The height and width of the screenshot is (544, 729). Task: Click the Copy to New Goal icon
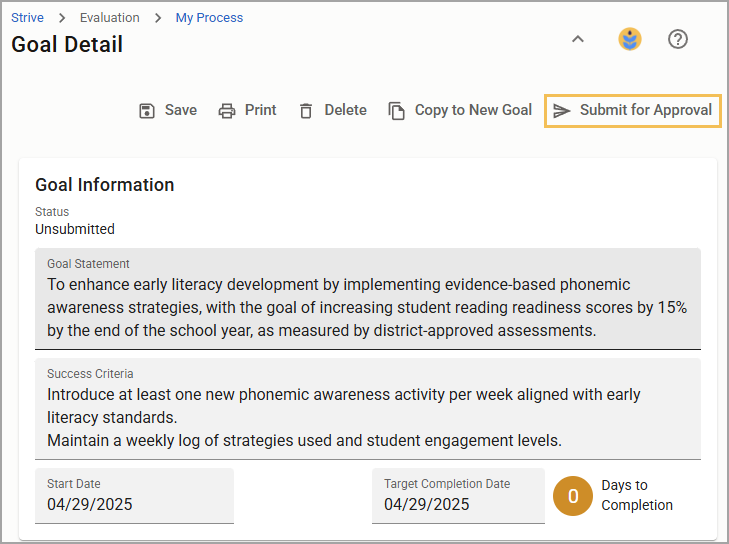pos(397,111)
